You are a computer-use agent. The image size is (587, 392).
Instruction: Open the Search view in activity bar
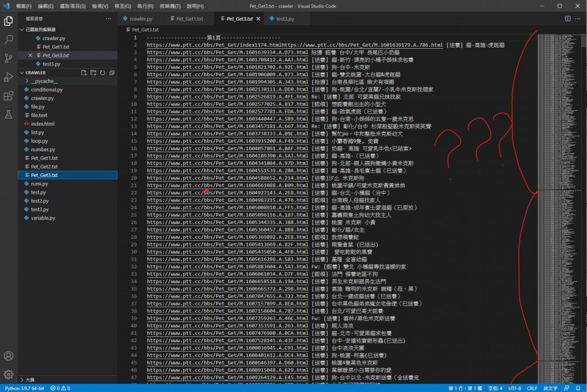coord(8,40)
